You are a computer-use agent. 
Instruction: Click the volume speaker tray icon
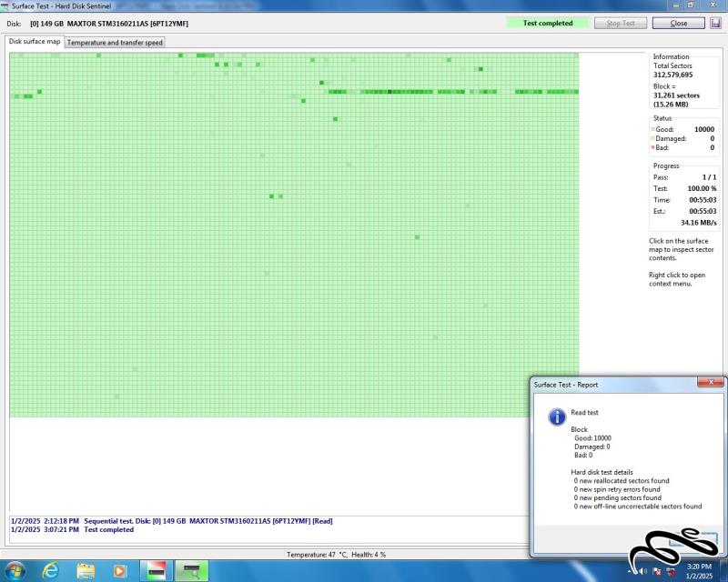pyautogui.click(x=643, y=571)
